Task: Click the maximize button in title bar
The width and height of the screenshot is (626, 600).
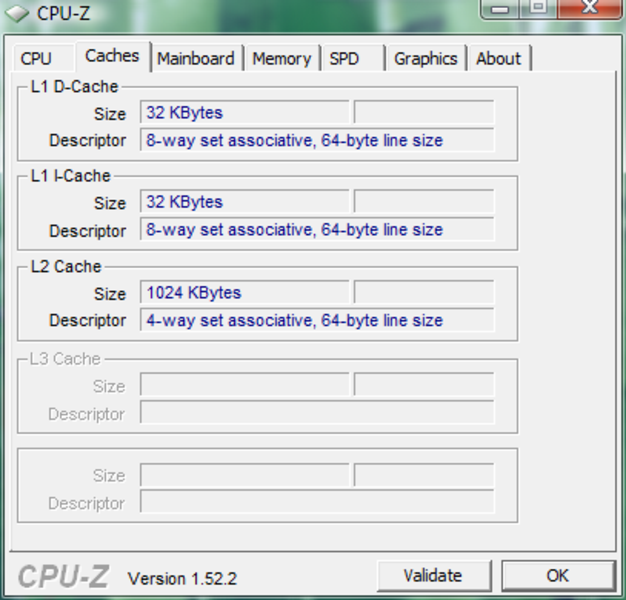Action: point(537,9)
